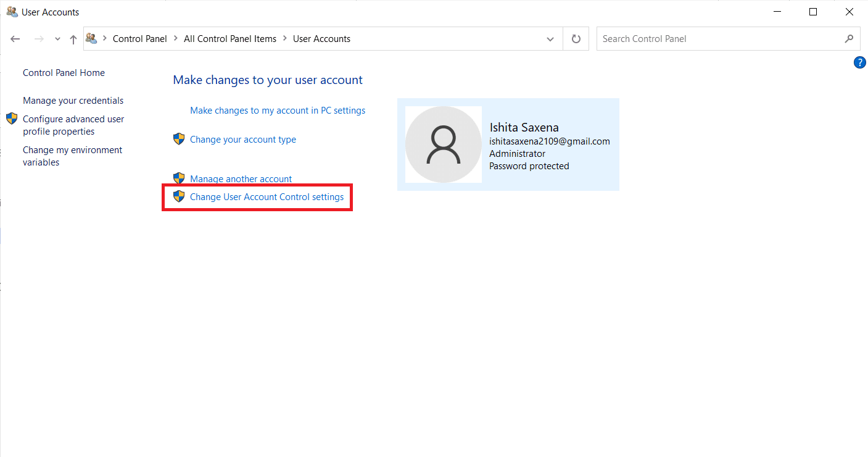Click the shield beside Configure advanced user profile properties

click(10, 119)
